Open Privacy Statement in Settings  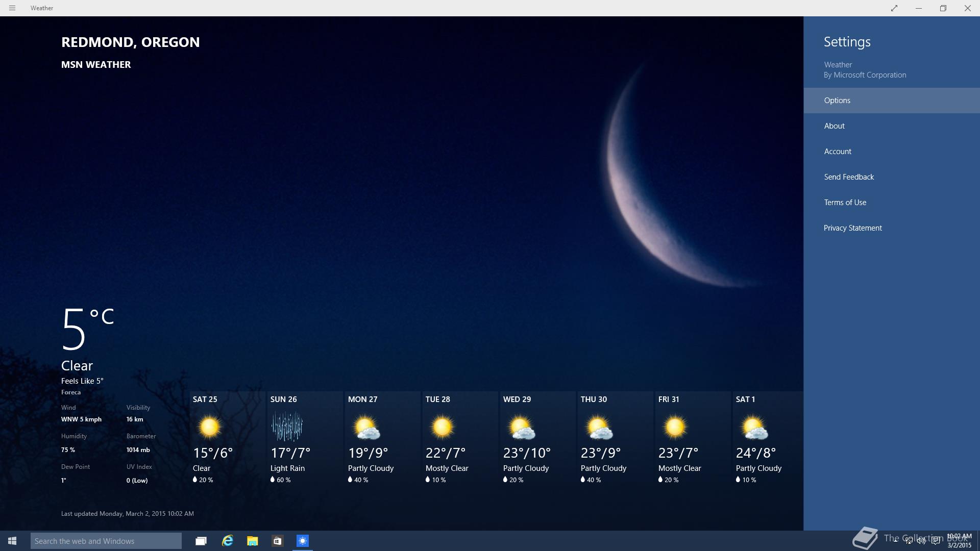coord(892,228)
